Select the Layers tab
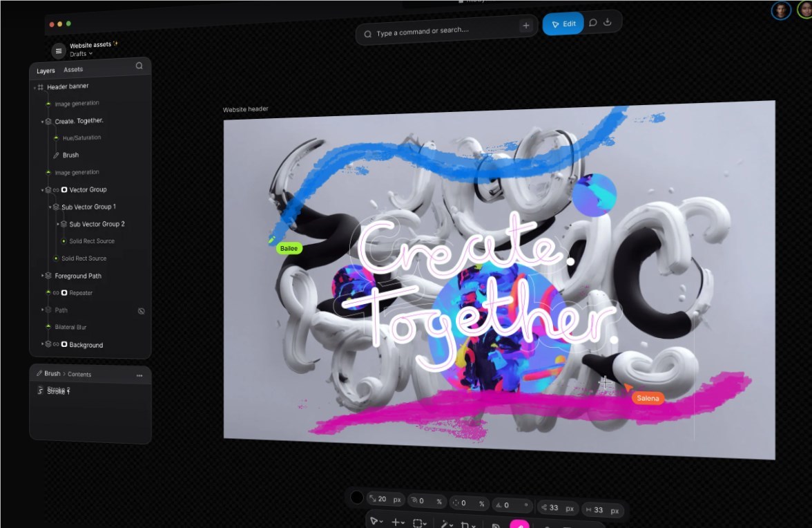This screenshot has height=528, width=812. [46, 70]
